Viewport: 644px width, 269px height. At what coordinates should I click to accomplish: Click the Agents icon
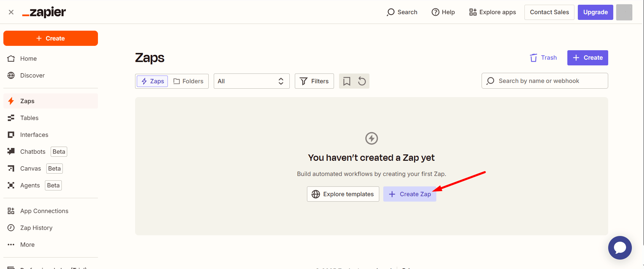coord(11,185)
